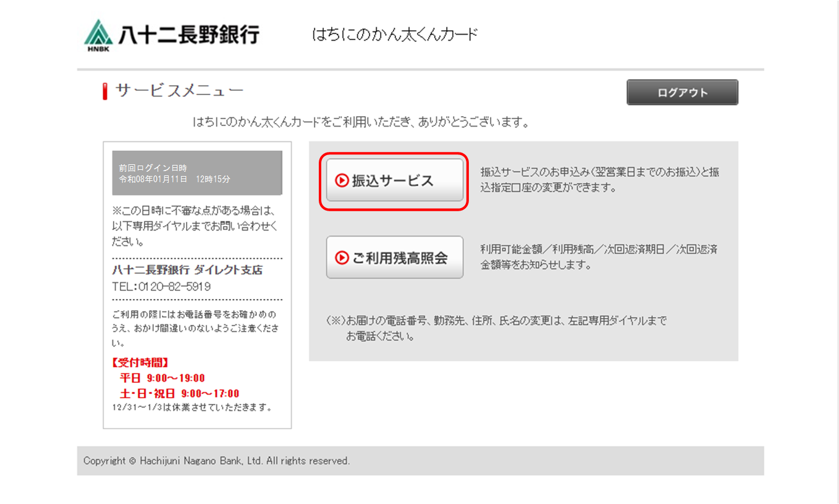The image size is (839, 504).
Task: Click the はちにのかん太くんカード header title
Action: click(395, 35)
